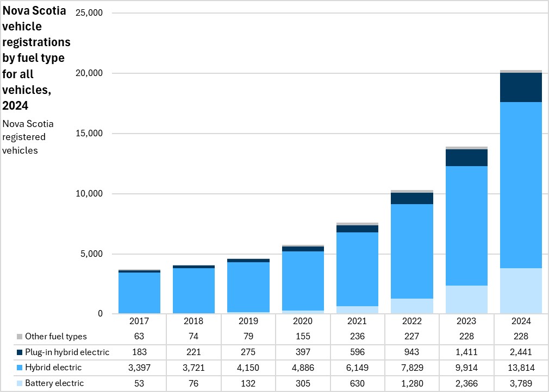The height and width of the screenshot is (392, 549).
Task: Select the 2024 hybrid electric bar segment
Action: point(521,185)
